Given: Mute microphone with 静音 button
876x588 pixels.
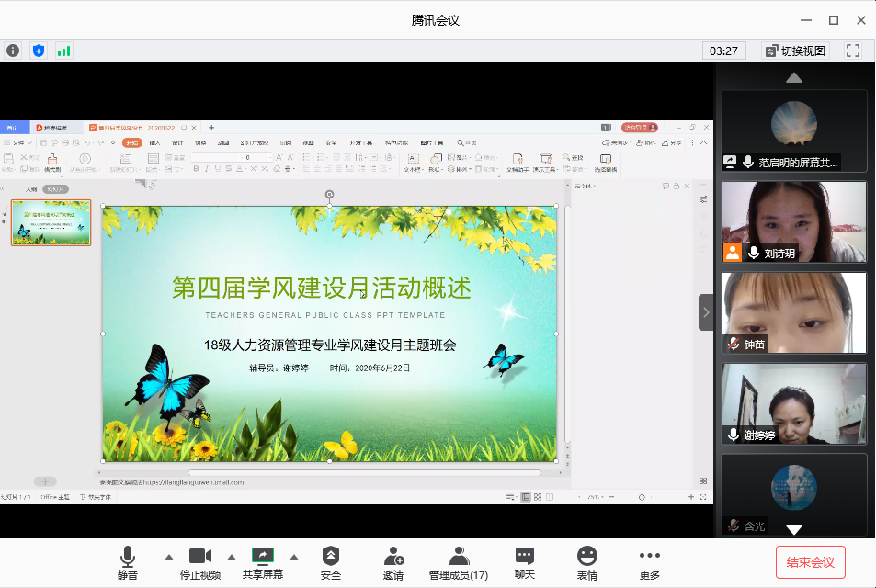Looking at the screenshot, I should [x=127, y=562].
